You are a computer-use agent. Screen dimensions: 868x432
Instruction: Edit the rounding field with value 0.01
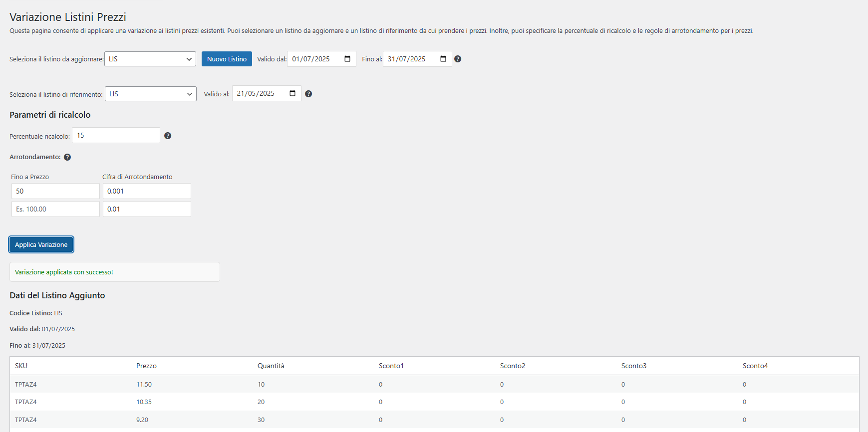[x=147, y=209]
